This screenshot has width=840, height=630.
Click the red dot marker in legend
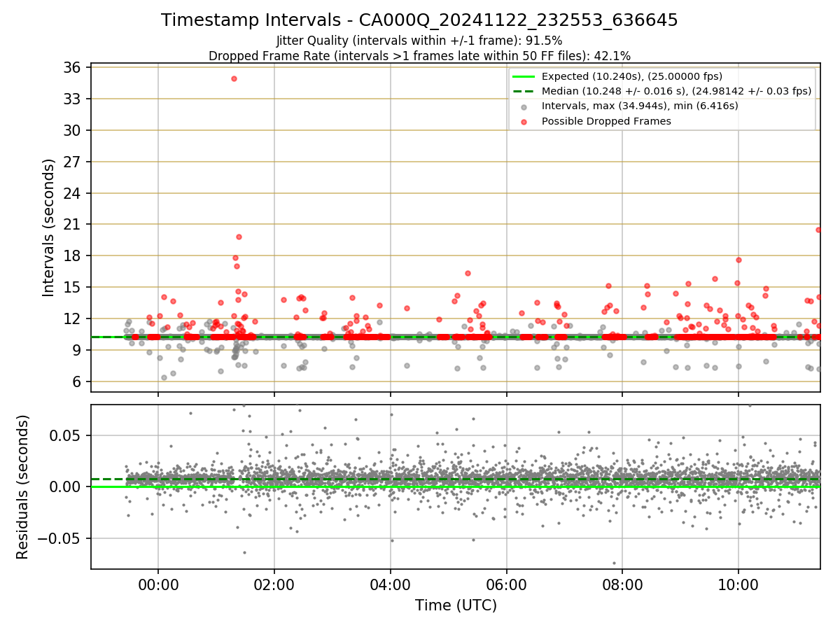524,121
